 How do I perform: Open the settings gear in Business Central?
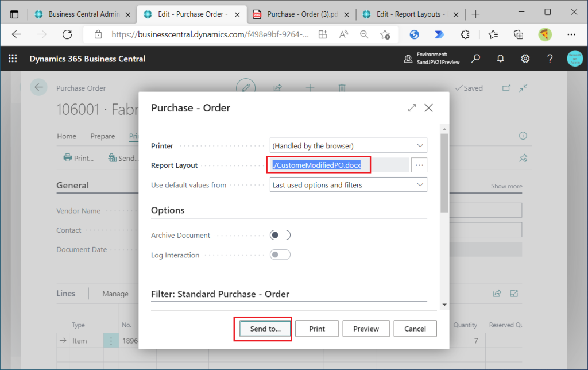pyautogui.click(x=525, y=59)
